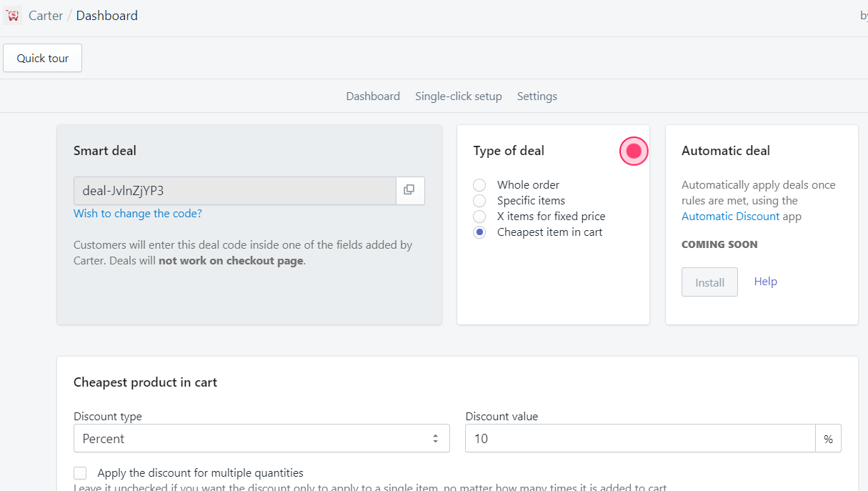
Task: Copy the smart deal code
Action: 409,190
